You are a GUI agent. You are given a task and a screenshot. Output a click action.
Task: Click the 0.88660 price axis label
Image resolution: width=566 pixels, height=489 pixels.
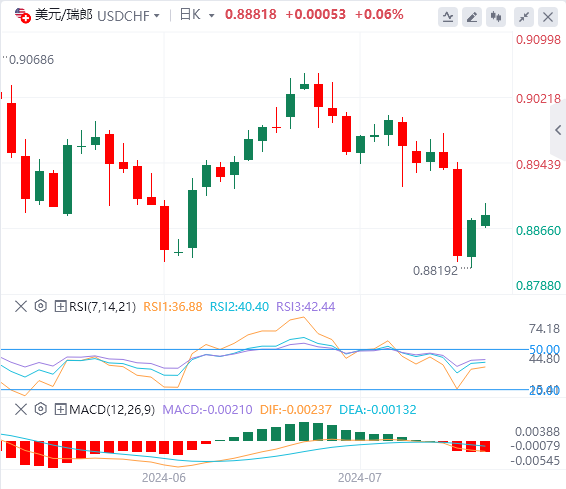(538, 231)
